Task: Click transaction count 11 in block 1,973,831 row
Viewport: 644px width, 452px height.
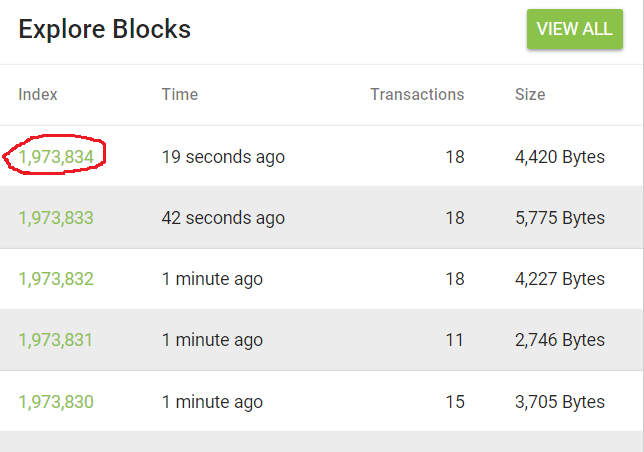Action: [455, 340]
